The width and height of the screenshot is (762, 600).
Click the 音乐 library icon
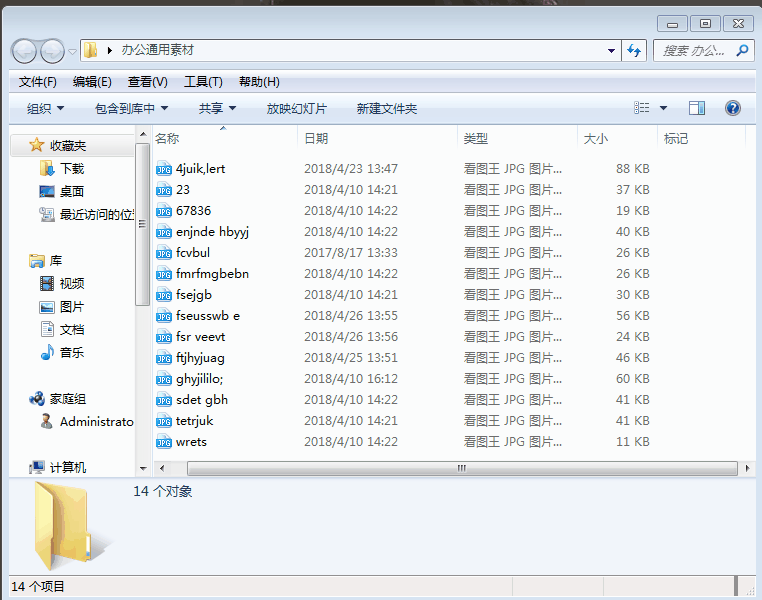point(47,352)
